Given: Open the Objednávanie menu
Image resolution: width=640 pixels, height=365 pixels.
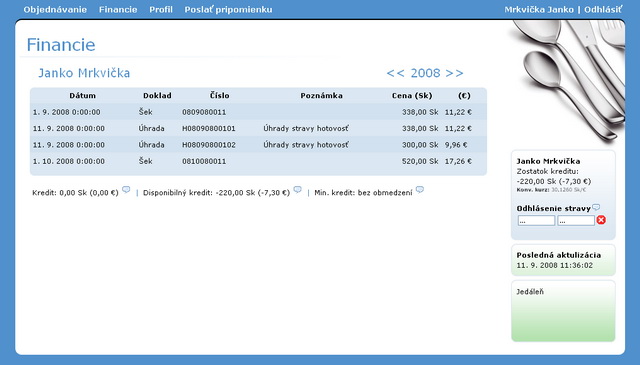Looking at the screenshot, I should 55,9.
